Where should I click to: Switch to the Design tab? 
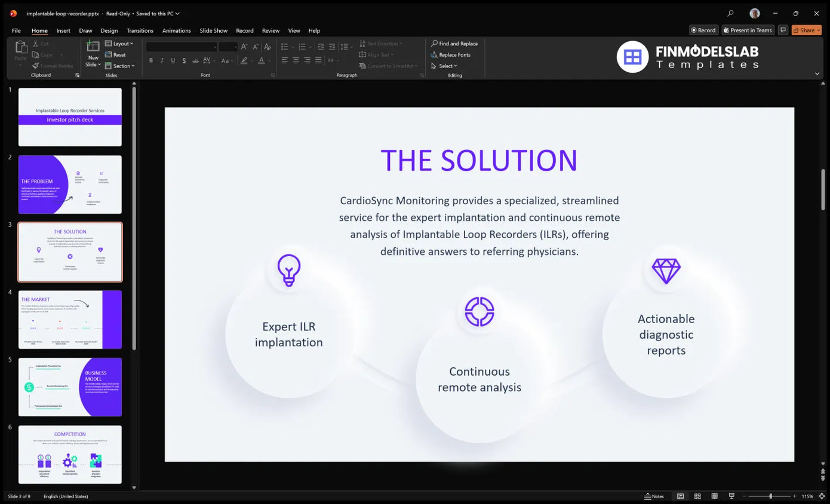(x=109, y=30)
